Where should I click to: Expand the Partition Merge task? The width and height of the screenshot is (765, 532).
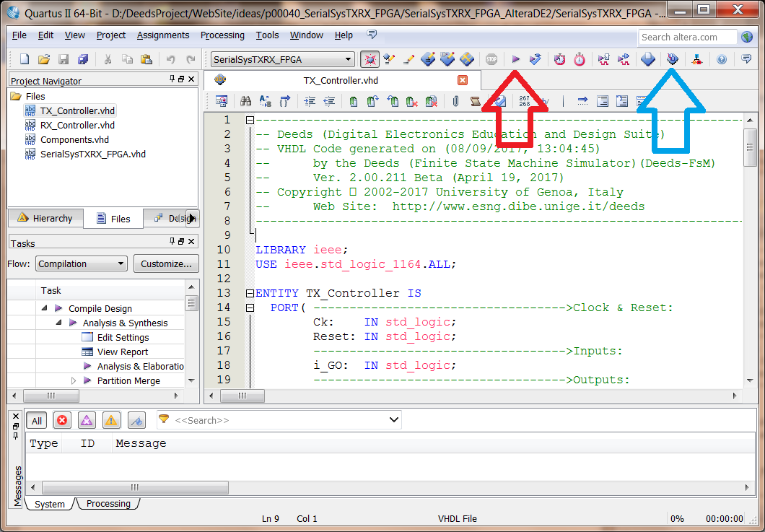click(x=74, y=380)
